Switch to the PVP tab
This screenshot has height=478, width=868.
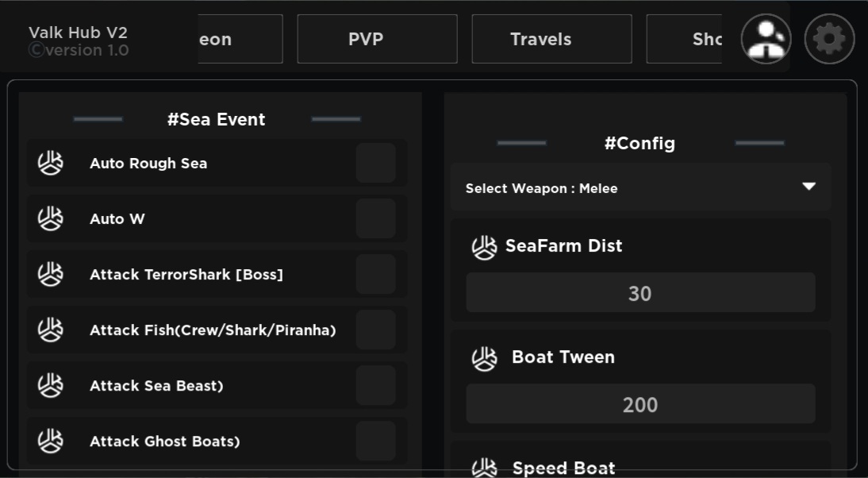[377, 39]
